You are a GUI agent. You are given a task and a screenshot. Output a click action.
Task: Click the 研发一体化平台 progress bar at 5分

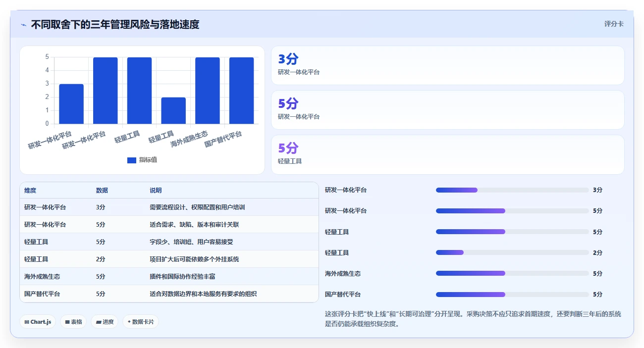coord(512,211)
